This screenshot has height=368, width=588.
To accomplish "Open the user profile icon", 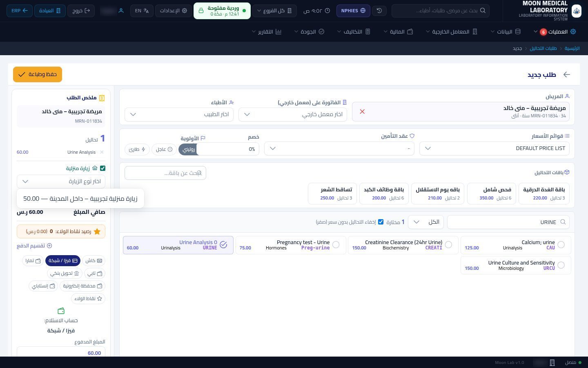I will click(121, 11).
